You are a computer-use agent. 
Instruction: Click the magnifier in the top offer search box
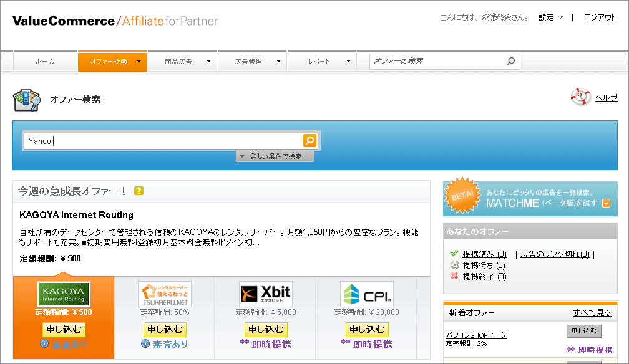tap(510, 61)
